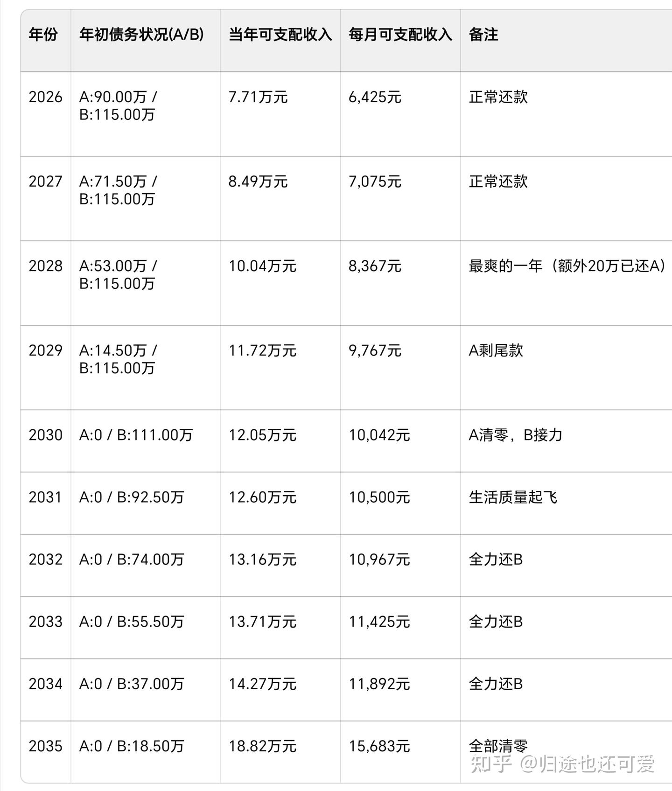Click annual income value 14.27万元
The image size is (672, 791).
click(262, 684)
